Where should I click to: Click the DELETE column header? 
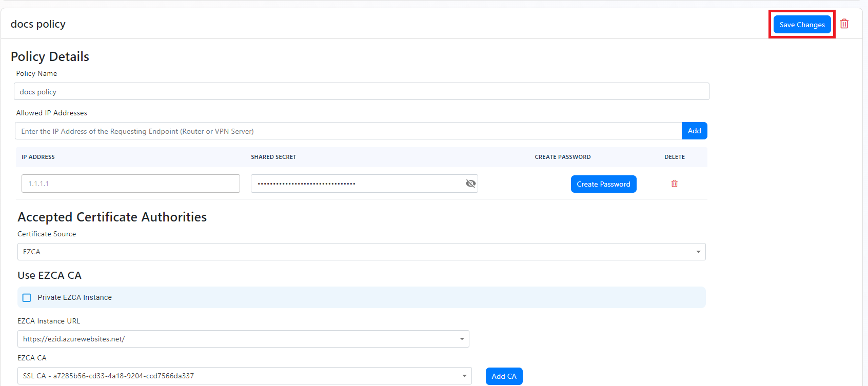pyautogui.click(x=675, y=157)
